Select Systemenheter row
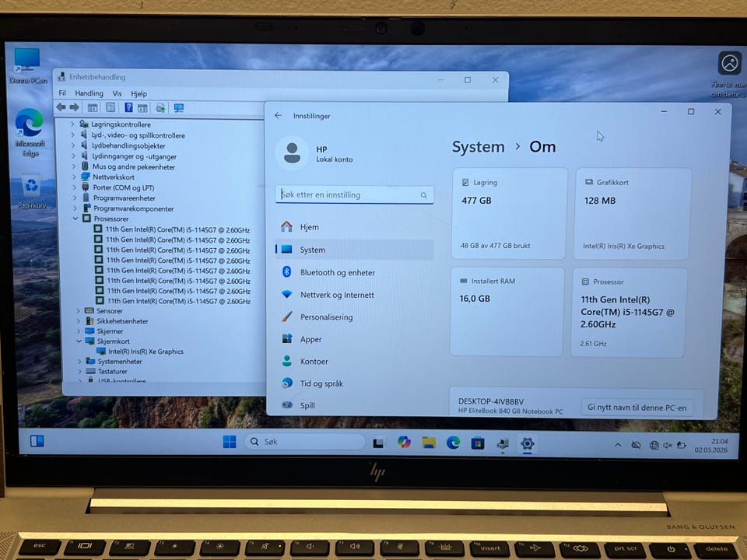 [120, 362]
